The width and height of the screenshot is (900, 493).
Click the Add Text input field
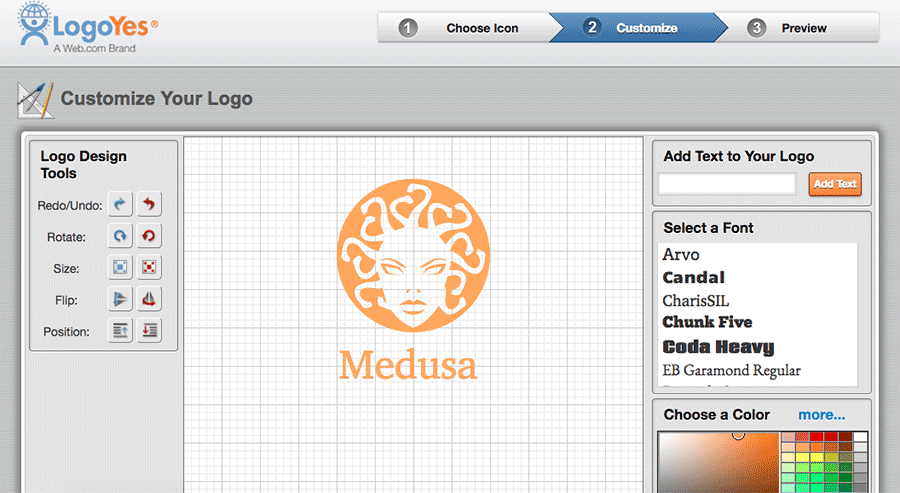727,184
